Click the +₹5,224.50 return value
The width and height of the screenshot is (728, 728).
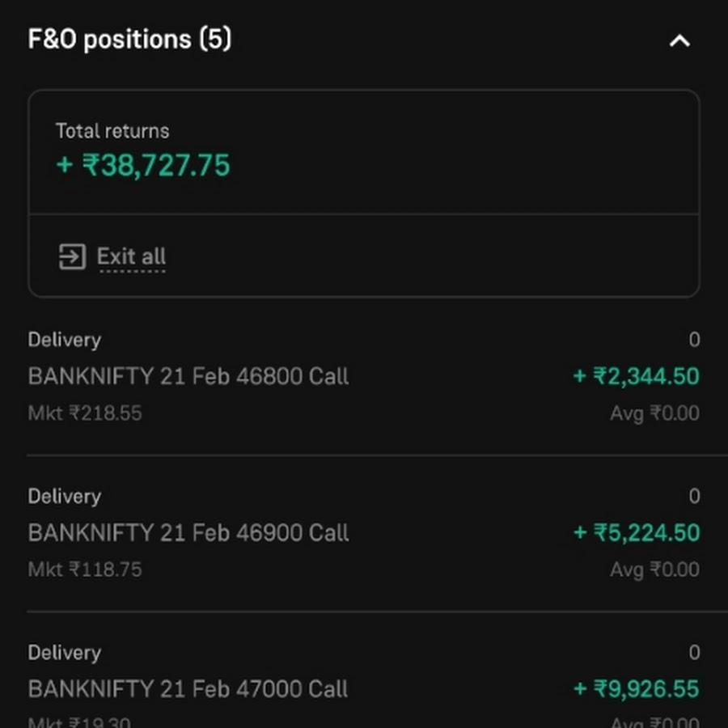click(637, 532)
